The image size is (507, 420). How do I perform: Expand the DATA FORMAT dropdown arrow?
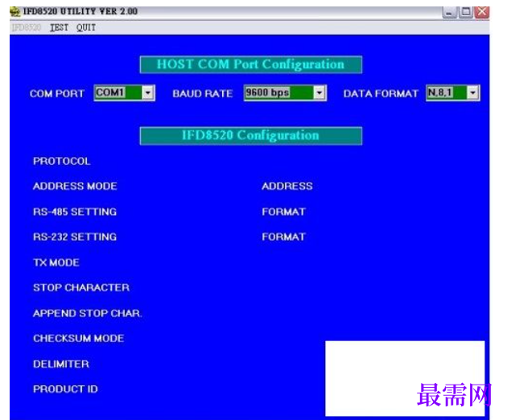(472, 93)
